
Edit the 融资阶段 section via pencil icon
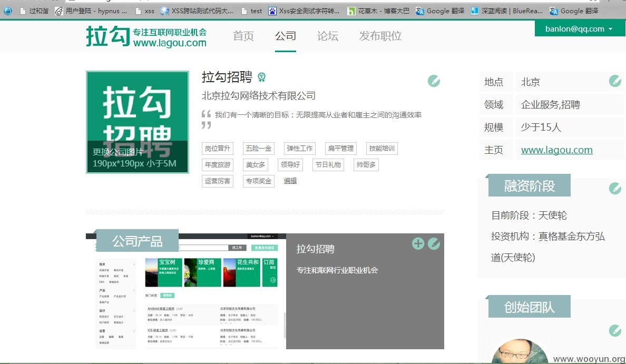[615, 188]
